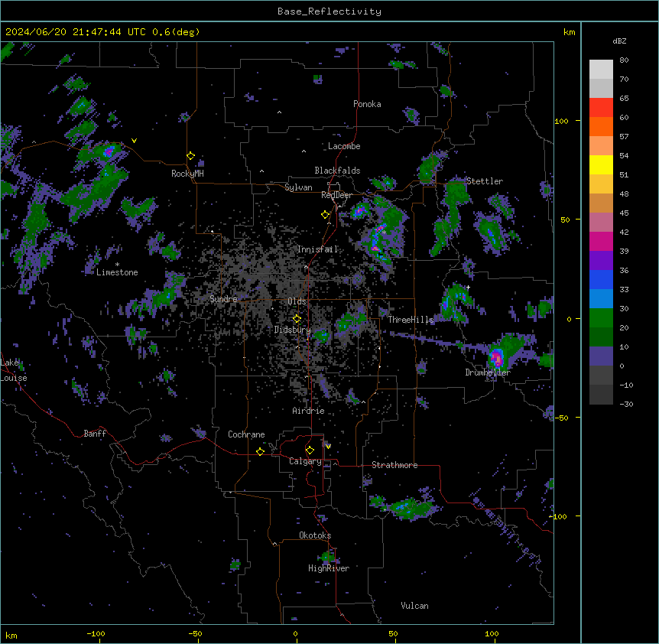Click the 45 value on dBZ legend

point(624,213)
